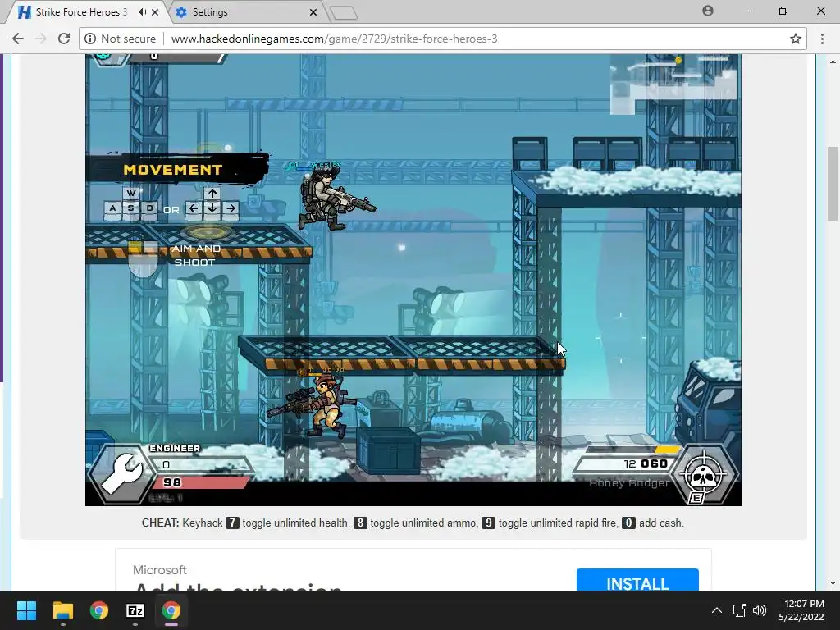Click the mouse AIM AND SHOOT tutorial icon

[x=143, y=259]
